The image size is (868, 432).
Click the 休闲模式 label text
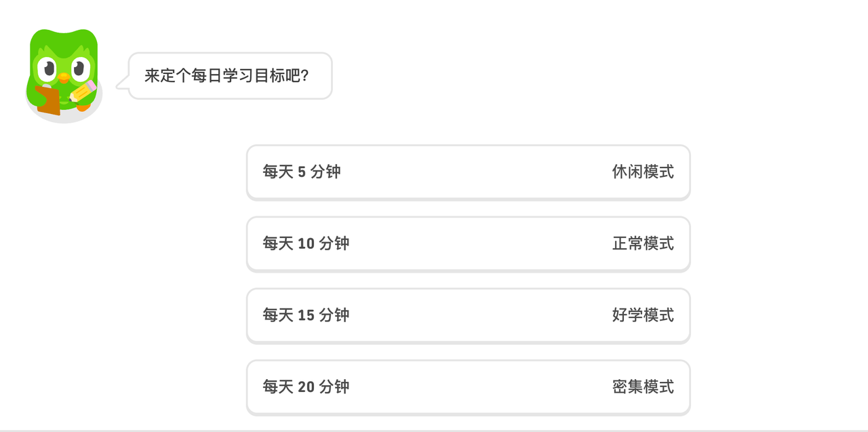[x=642, y=172]
